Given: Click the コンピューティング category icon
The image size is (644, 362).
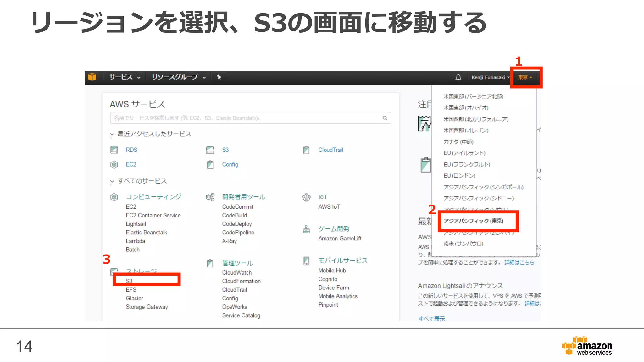Looking at the screenshot, I should pyautogui.click(x=114, y=197).
